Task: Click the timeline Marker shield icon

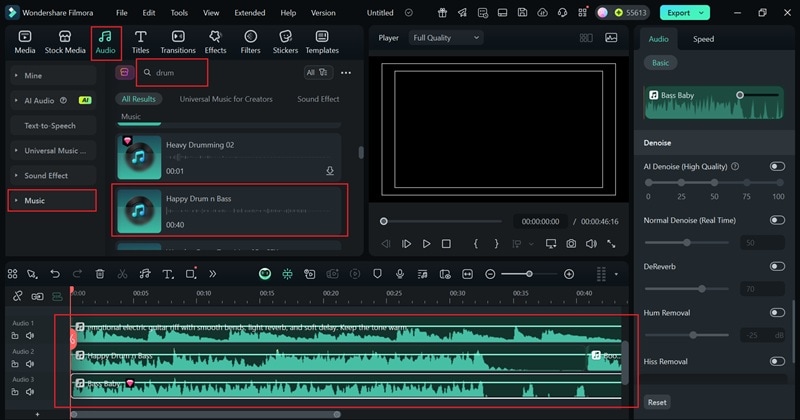Action: pyautogui.click(x=377, y=274)
